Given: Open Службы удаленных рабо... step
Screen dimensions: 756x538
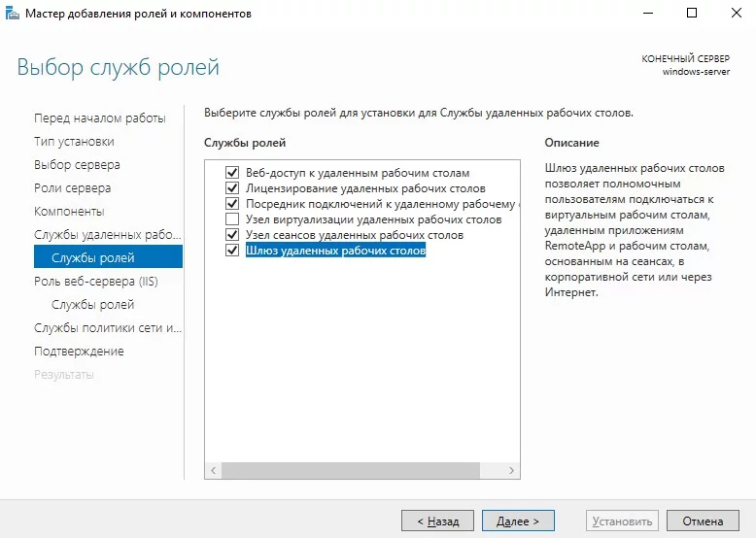Looking at the screenshot, I should tap(108, 235).
